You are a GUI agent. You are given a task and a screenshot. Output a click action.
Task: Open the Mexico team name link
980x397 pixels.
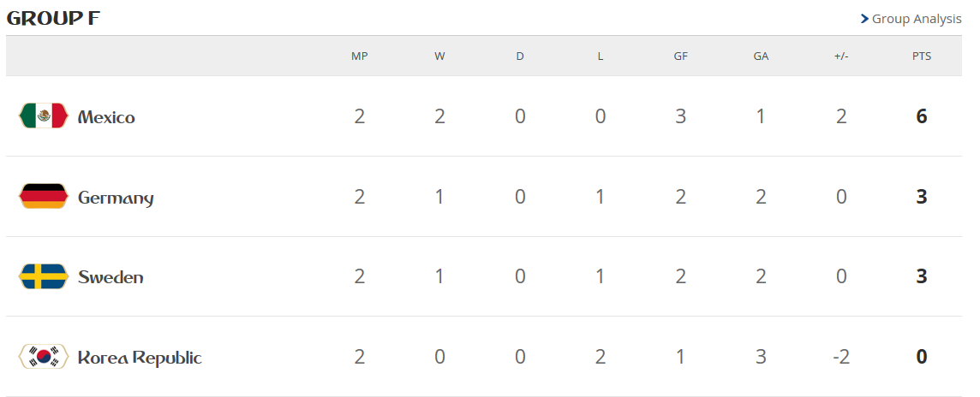point(106,117)
